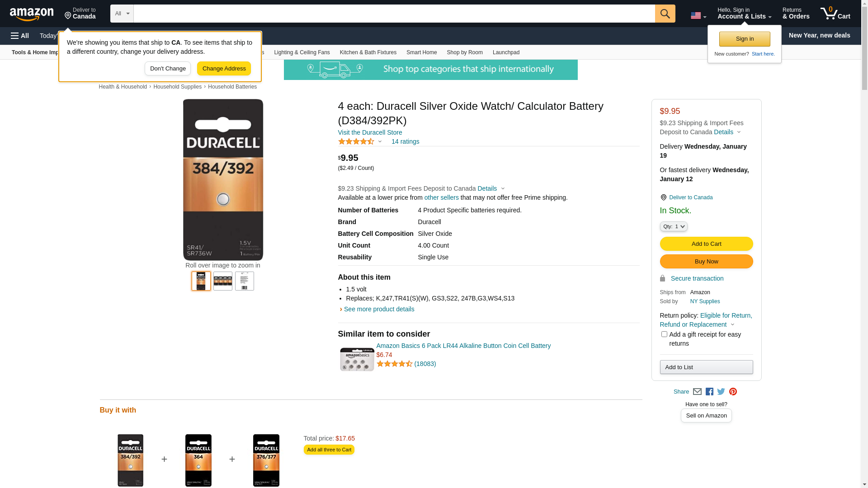868x488 pixels.
Task: Open the Visit the Duracell Store link
Action: [x=370, y=132]
